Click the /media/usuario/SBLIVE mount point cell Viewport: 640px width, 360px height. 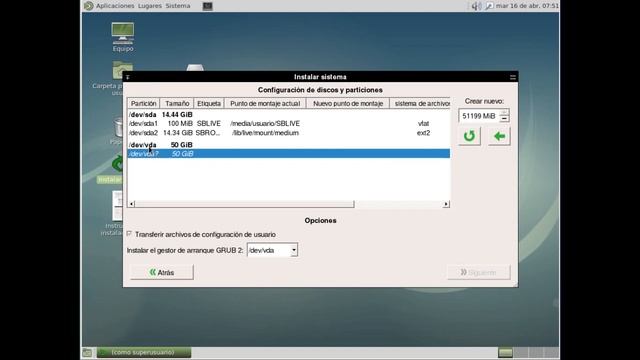[x=265, y=123]
